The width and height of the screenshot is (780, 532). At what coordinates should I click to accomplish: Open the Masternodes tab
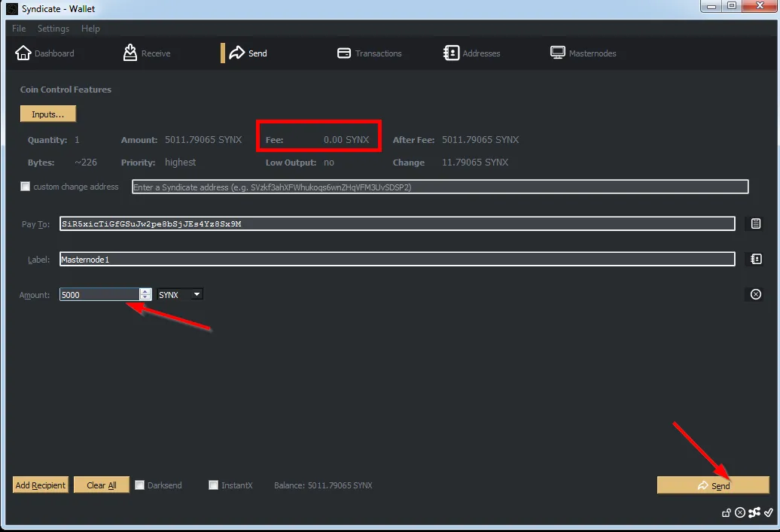pyautogui.click(x=583, y=53)
